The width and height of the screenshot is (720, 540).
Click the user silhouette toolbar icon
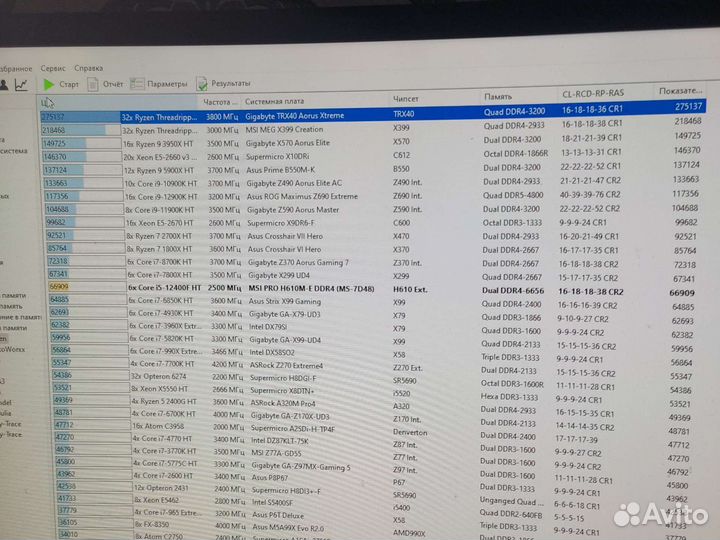[x=4, y=85]
